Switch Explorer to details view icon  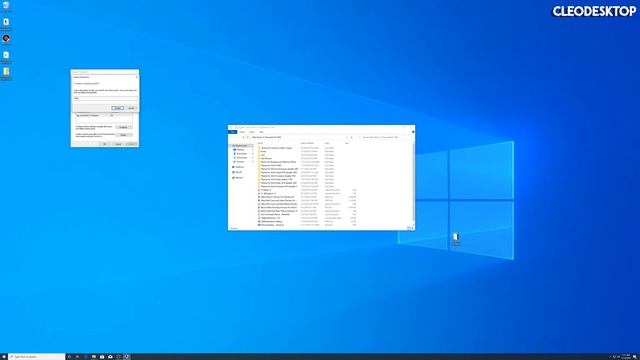coord(409,228)
